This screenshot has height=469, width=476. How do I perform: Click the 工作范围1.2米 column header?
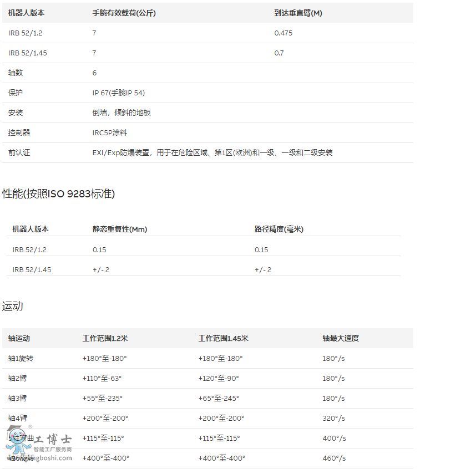[105, 338]
